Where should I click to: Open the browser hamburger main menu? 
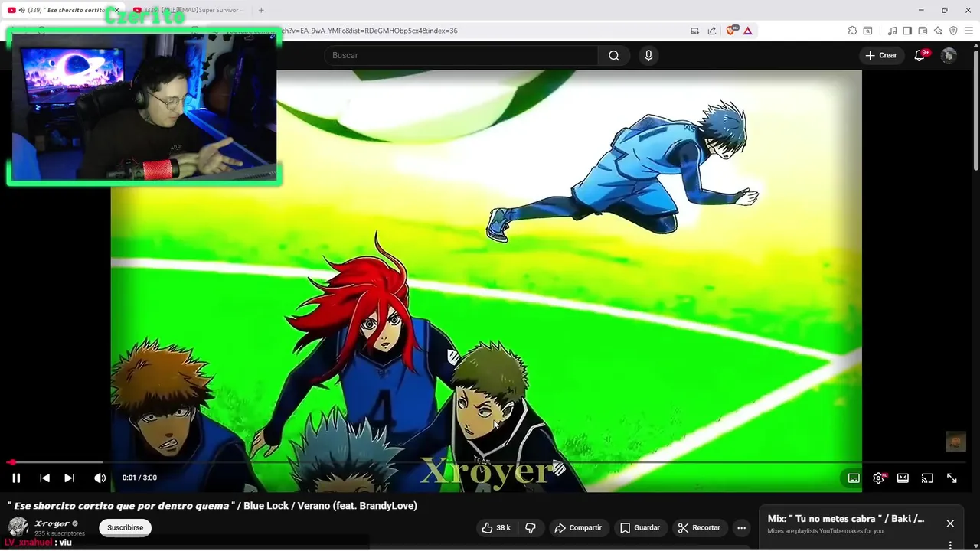click(x=969, y=31)
